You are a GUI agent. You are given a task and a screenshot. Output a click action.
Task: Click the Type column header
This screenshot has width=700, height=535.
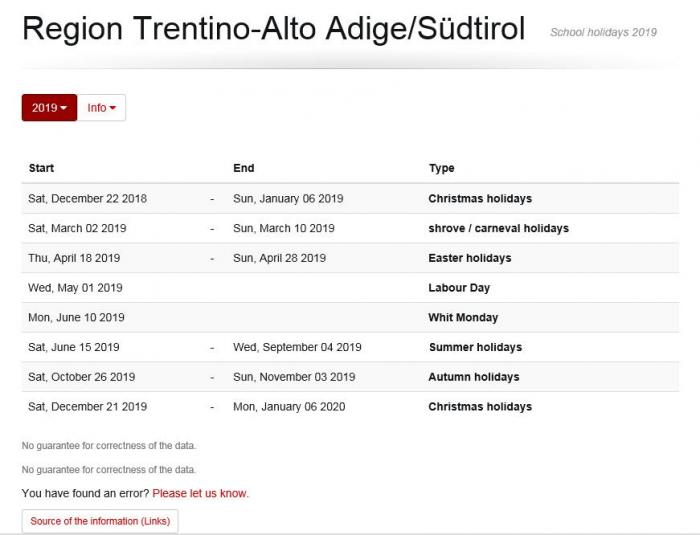[442, 168]
